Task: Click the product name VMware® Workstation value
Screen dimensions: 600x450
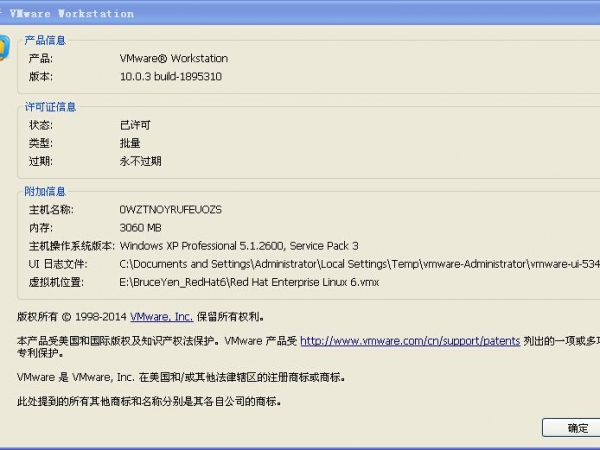Action: tap(173, 58)
